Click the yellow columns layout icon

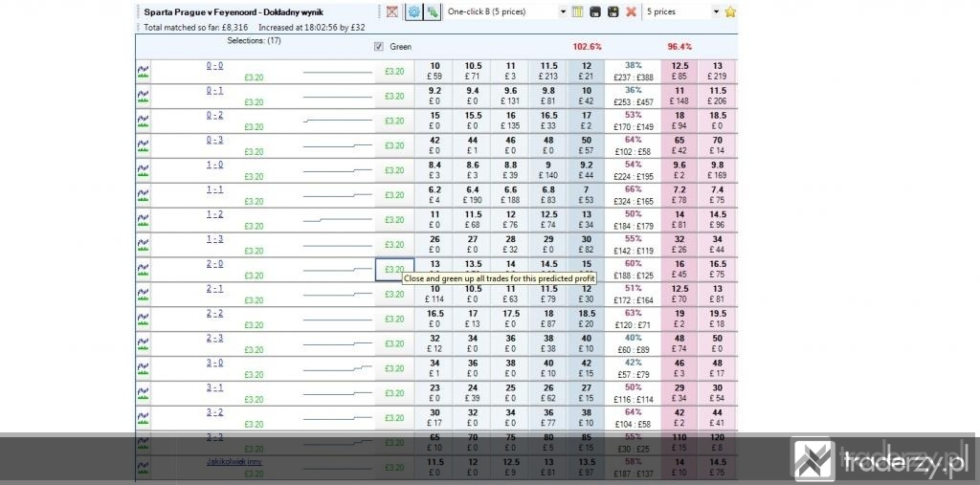click(577, 11)
